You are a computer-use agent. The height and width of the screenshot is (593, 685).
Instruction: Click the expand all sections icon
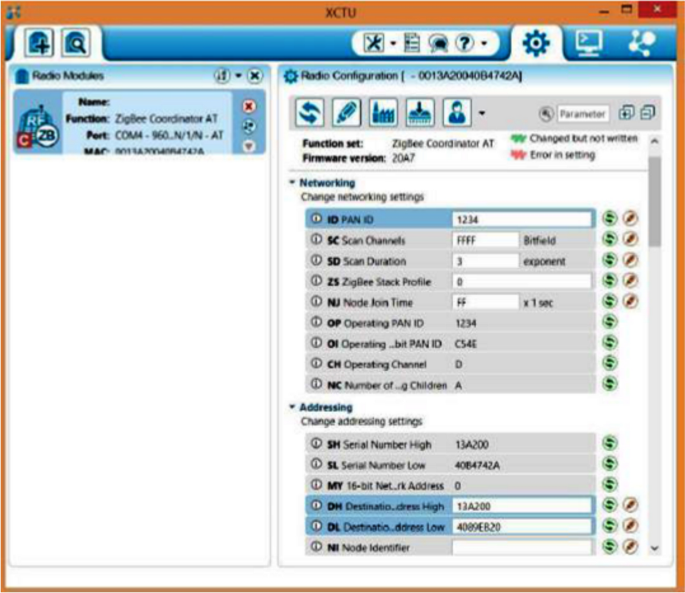coord(626,113)
